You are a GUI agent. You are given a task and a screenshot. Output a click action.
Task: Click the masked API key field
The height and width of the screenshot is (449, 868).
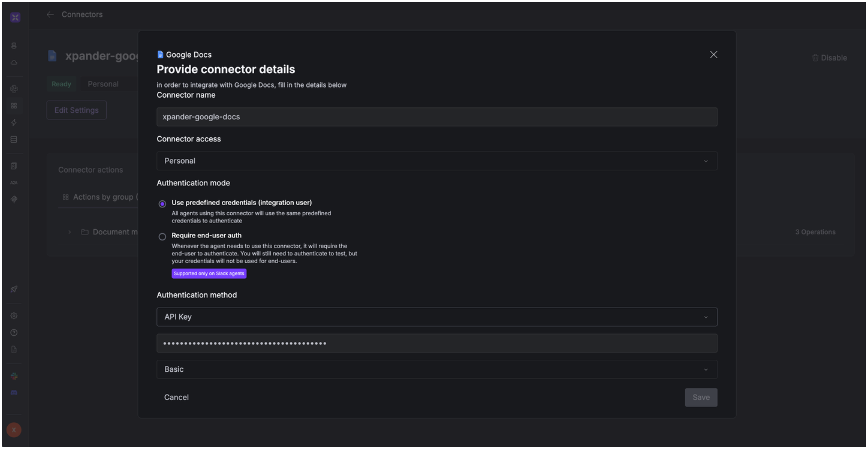pyautogui.click(x=437, y=344)
